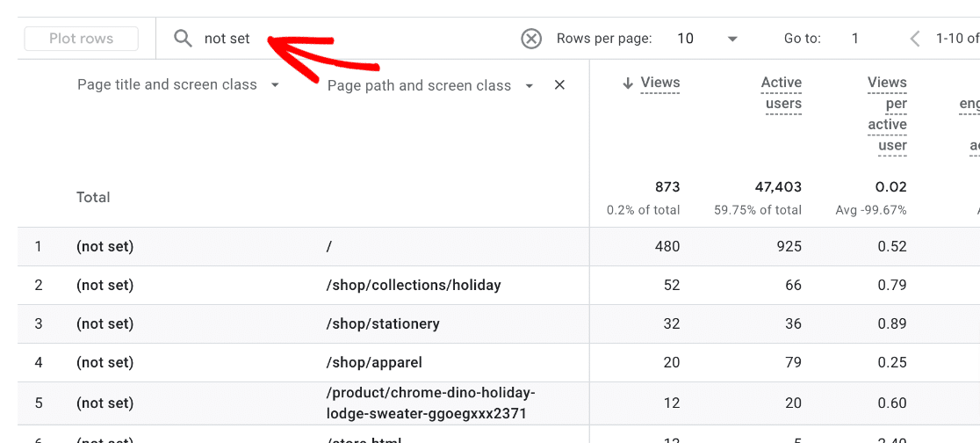The width and height of the screenshot is (980, 443).
Task: Click the 0.52 value for the '/' path row
Action: pos(891,246)
